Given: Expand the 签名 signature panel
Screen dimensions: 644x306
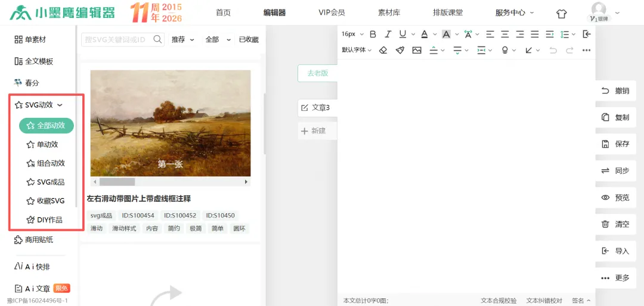Looking at the screenshot, I should tap(581, 301).
